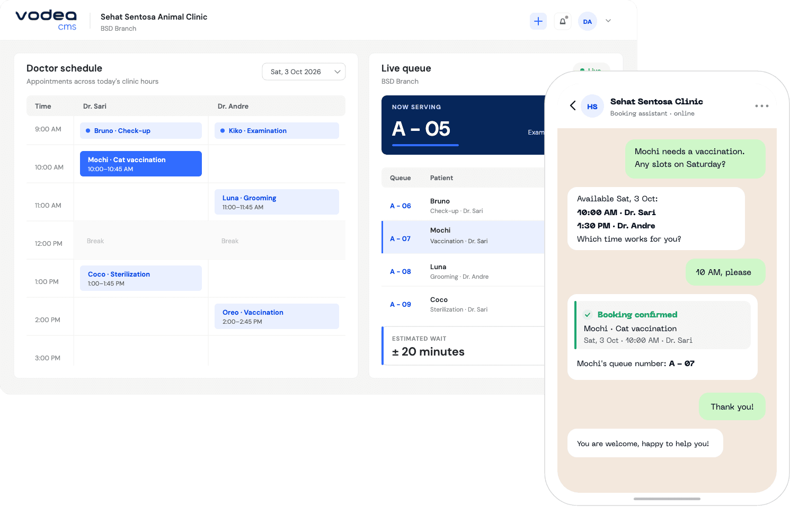790x532 pixels.
Task: Click the HS clinic avatar in chat
Action: pyautogui.click(x=592, y=107)
